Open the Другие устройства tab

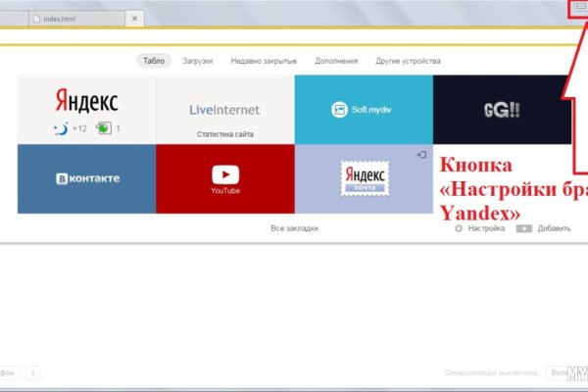[405, 61]
